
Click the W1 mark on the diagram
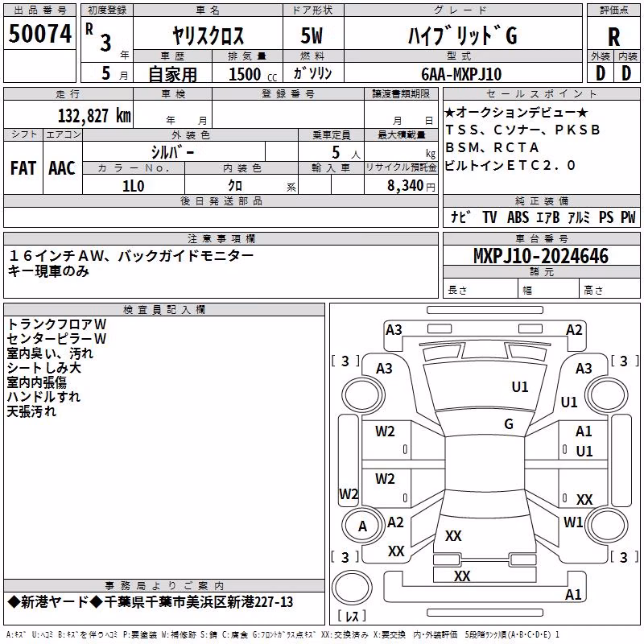tap(573, 522)
